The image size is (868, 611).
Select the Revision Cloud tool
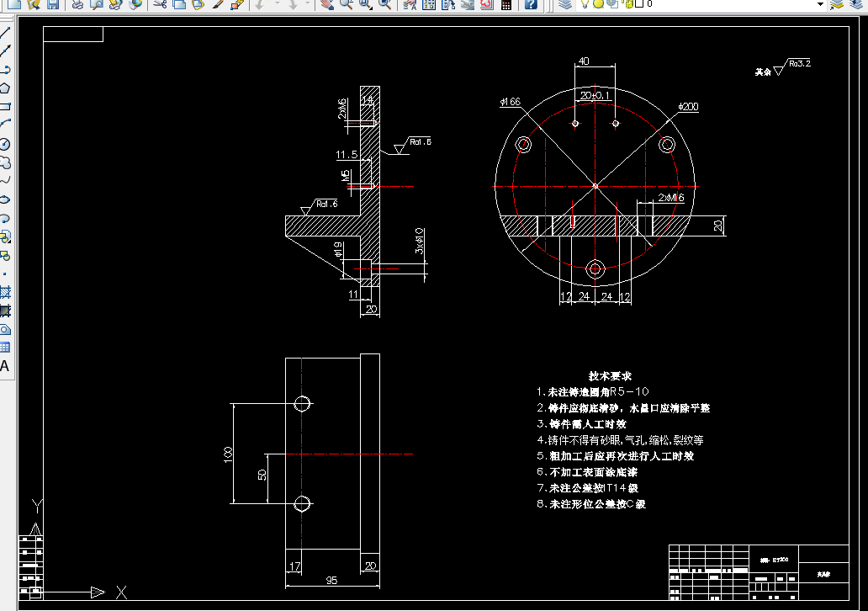coord(5,163)
